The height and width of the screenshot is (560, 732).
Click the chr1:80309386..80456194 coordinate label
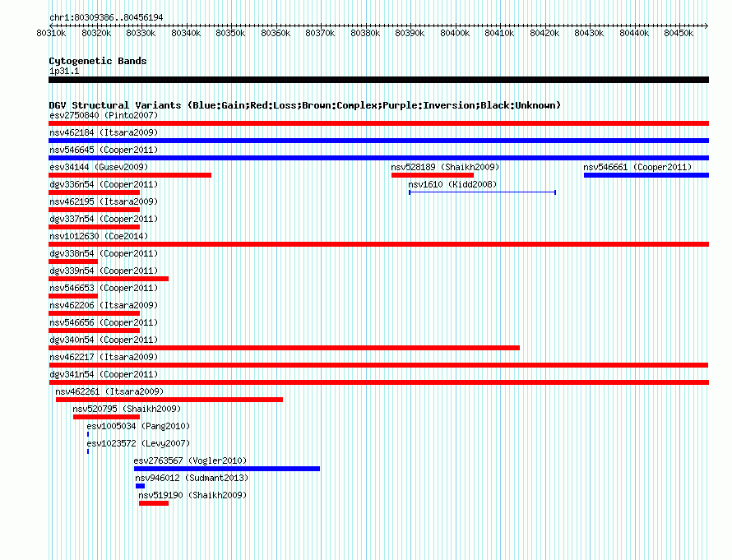coord(106,17)
